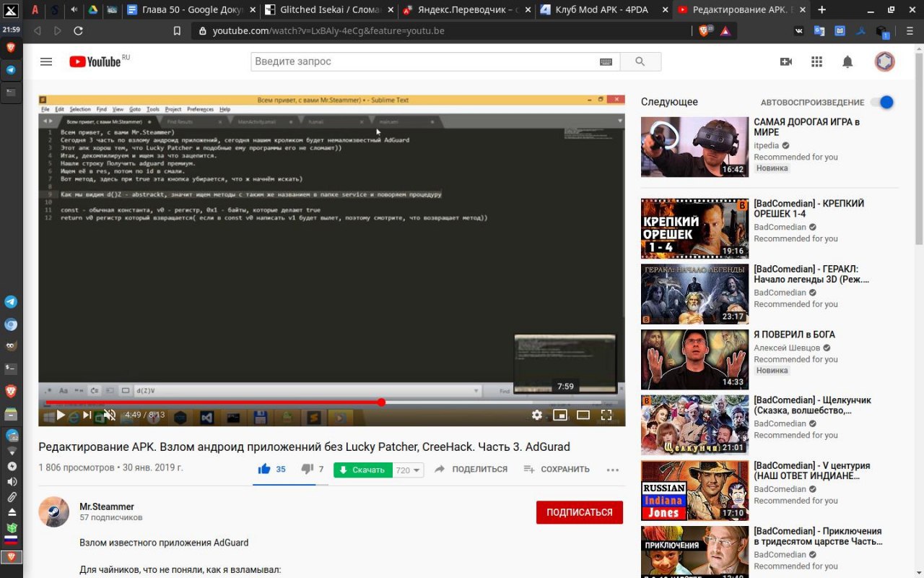
Task: Switch to the pinned Google Drive tab
Action: tap(93, 10)
